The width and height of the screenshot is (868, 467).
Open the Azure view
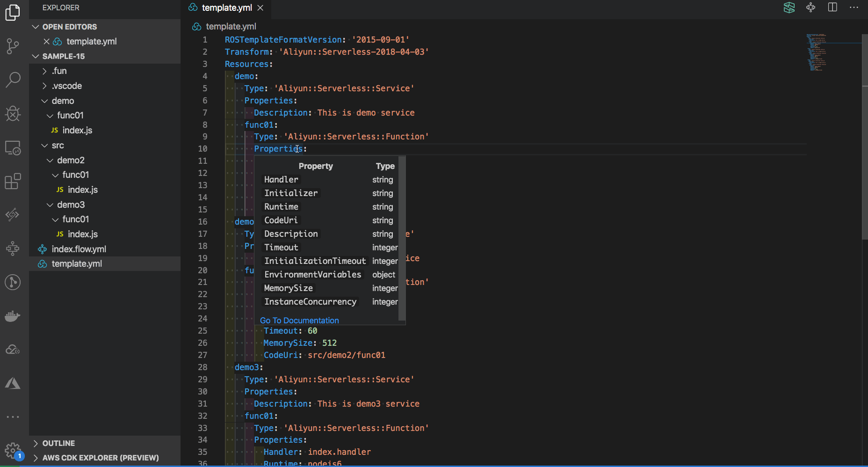click(13, 383)
